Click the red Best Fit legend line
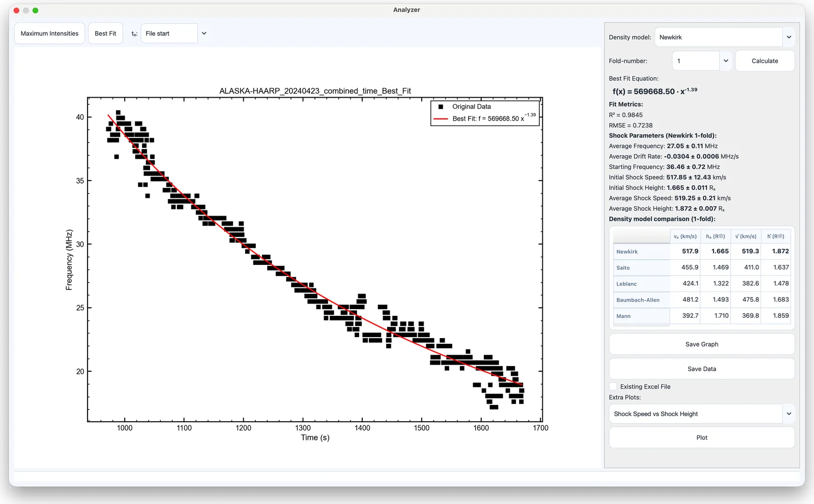 click(x=441, y=118)
